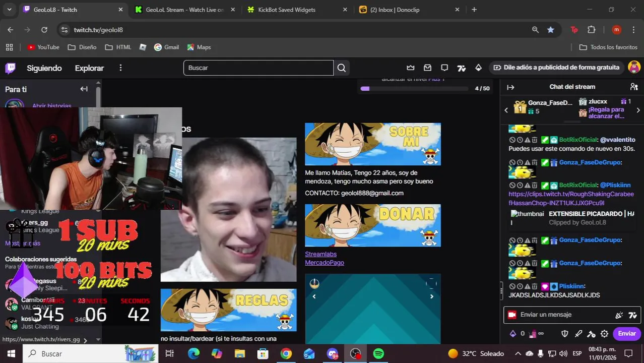The height and width of the screenshot is (363, 644).
Task: Click the ¡Regala para alcanzar el... prompt
Action: coord(606,112)
